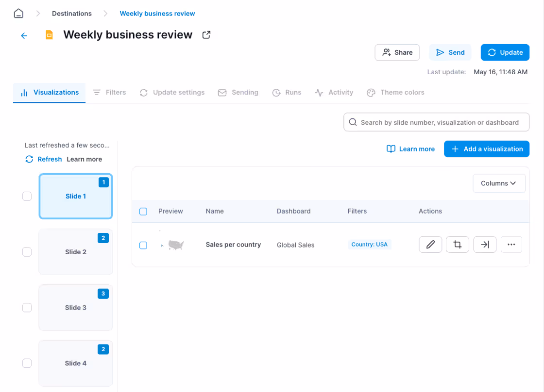544x392 pixels.
Task: Select the Slide 2 thumbnail
Action: point(76,252)
